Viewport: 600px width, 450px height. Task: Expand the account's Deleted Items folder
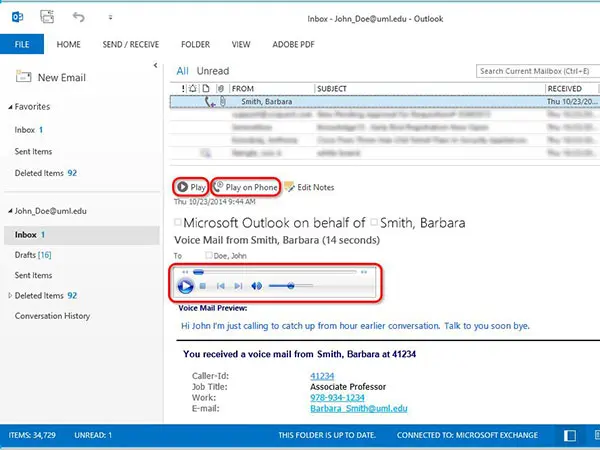[x=10, y=295]
